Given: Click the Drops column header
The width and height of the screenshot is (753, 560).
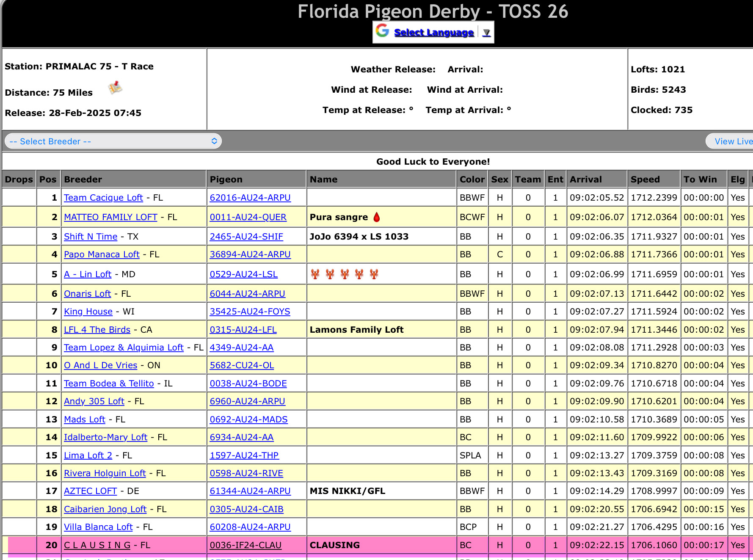Looking at the screenshot, I should coord(19,179).
